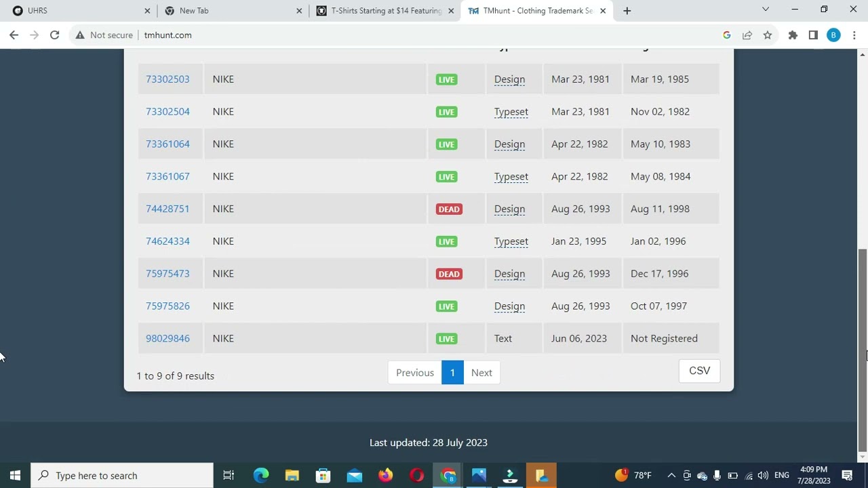Open a new browser tab with plus

coord(627,11)
